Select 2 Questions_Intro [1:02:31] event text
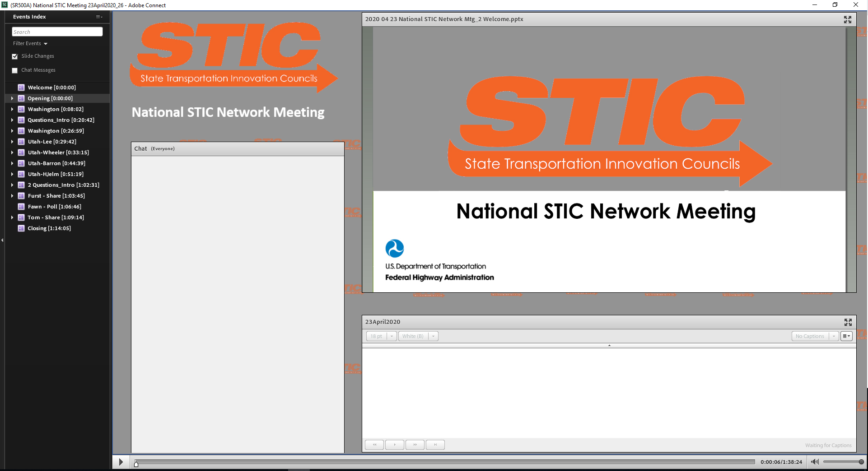 [x=63, y=185]
